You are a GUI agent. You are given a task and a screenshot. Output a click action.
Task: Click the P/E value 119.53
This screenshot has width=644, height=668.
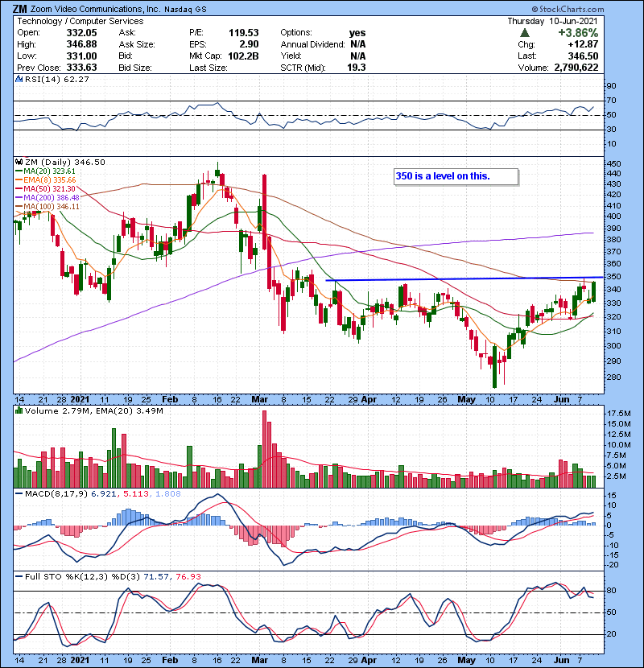tap(244, 33)
